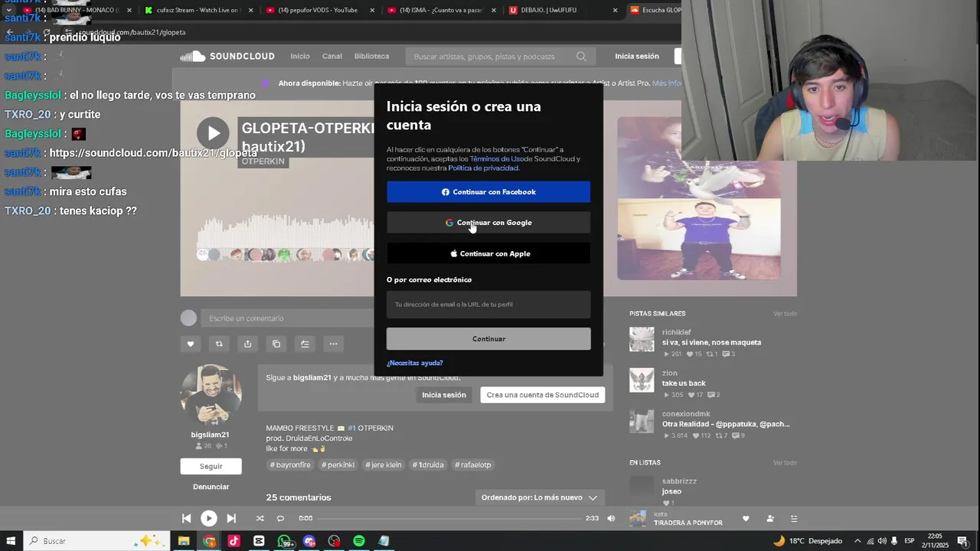Continue with Apple sign-in

pyautogui.click(x=488, y=253)
